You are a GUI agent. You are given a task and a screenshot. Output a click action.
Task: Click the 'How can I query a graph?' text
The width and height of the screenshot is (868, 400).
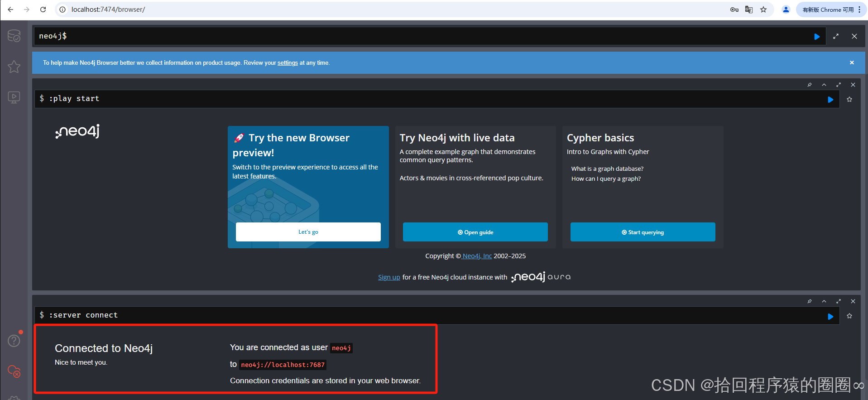tap(606, 178)
